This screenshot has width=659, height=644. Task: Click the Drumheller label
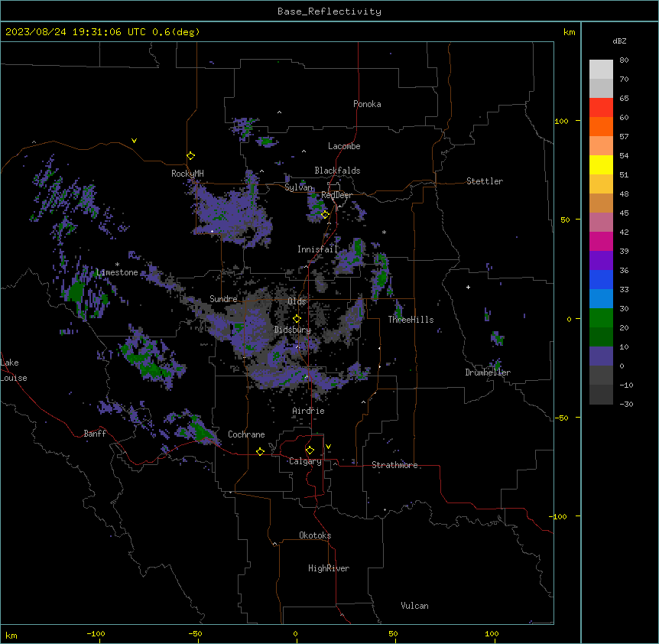pyautogui.click(x=488, y=372)
